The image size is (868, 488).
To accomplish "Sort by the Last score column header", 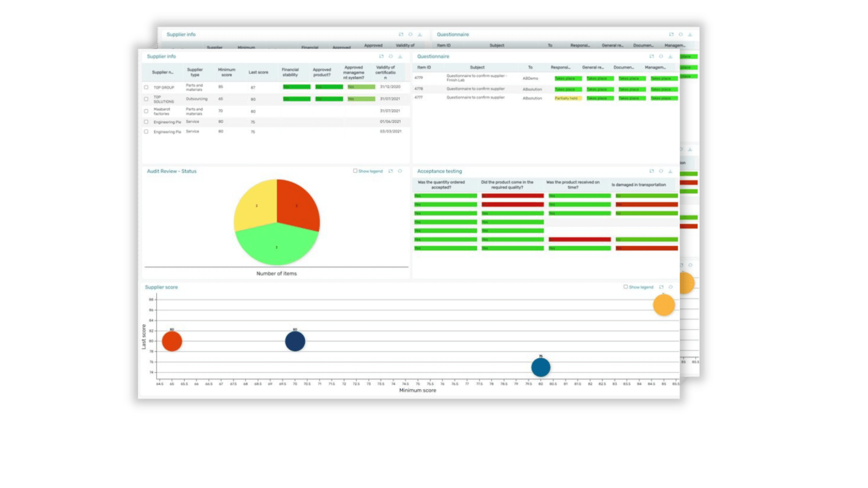I will point(258,72).
